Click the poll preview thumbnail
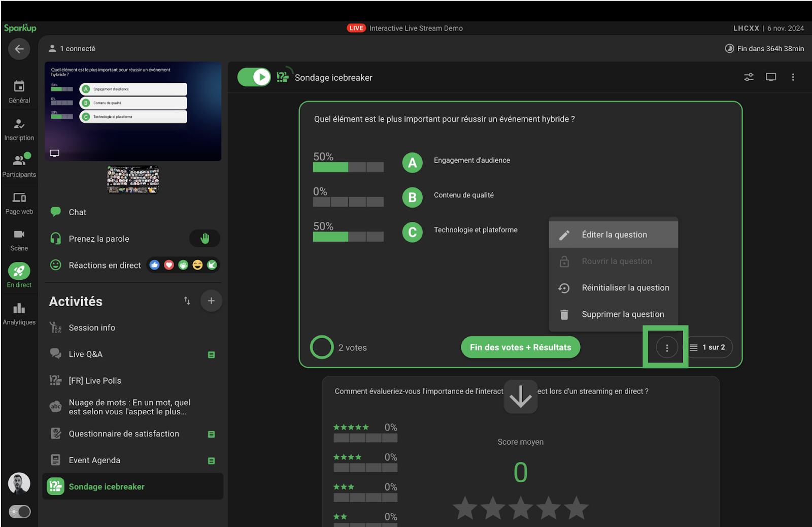Screen dimensions: 812x527 pos(133,111)
